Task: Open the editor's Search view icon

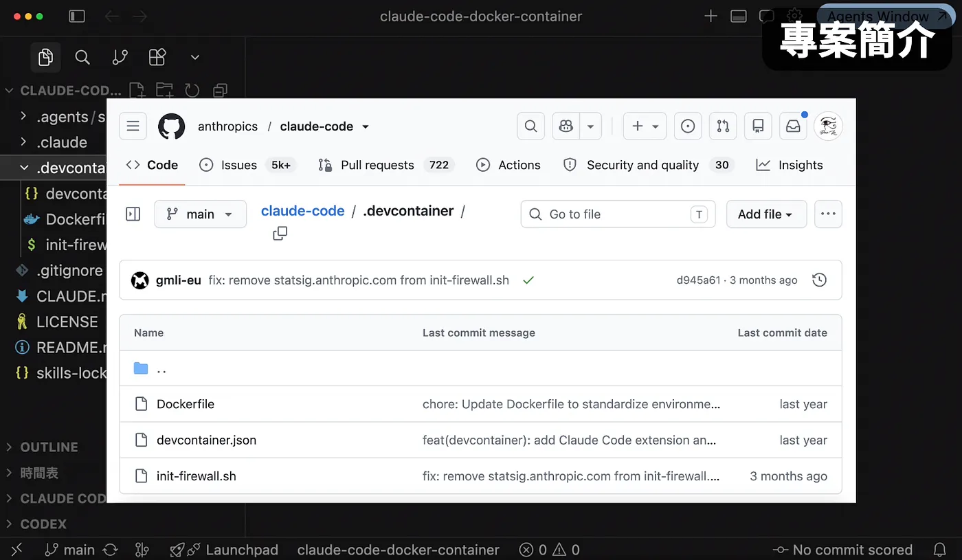Action: tap(82, 57)
